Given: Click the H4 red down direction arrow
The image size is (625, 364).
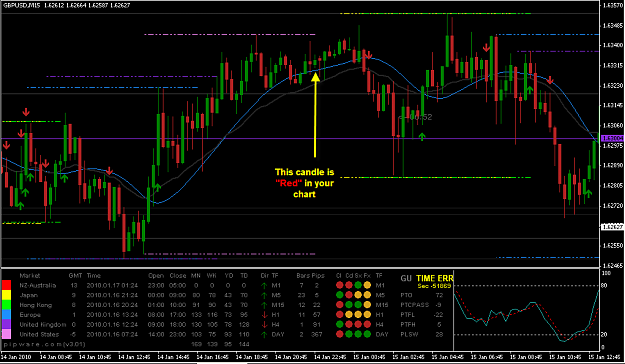Looking at the screenshot, I should (264, 325).
